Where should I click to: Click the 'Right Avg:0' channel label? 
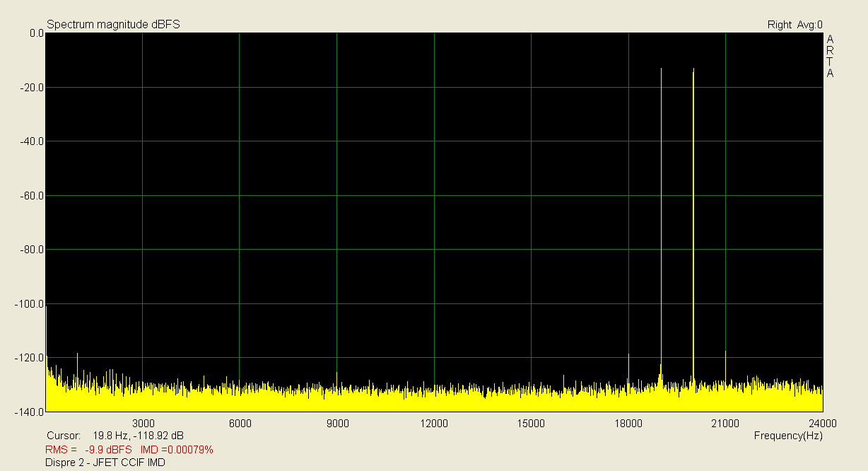click(x=794, y=25)
